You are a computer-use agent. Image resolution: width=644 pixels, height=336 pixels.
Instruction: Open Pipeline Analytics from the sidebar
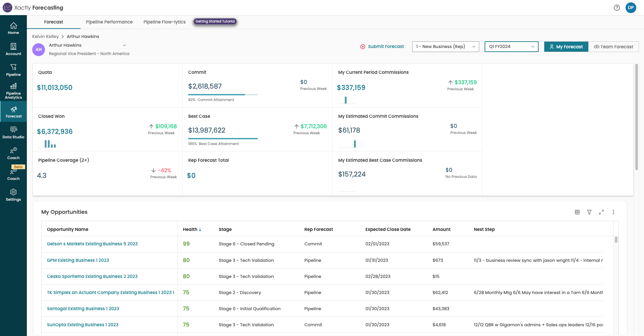[13, 91]
